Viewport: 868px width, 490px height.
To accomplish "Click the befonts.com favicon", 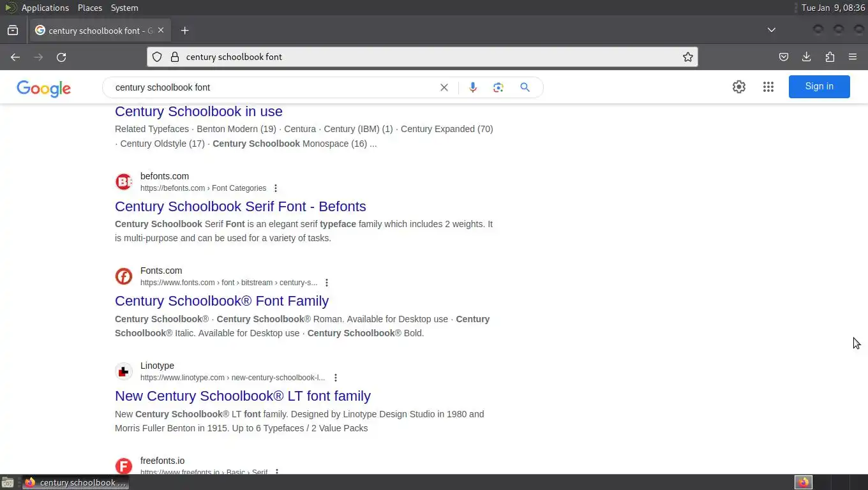I will 124,182.
